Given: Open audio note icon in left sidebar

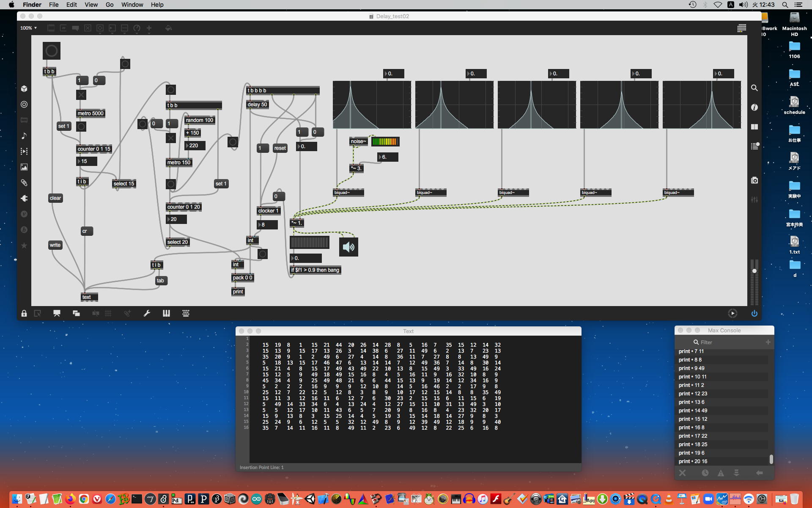Looking at the screenshot, I should tap(24, 135).
